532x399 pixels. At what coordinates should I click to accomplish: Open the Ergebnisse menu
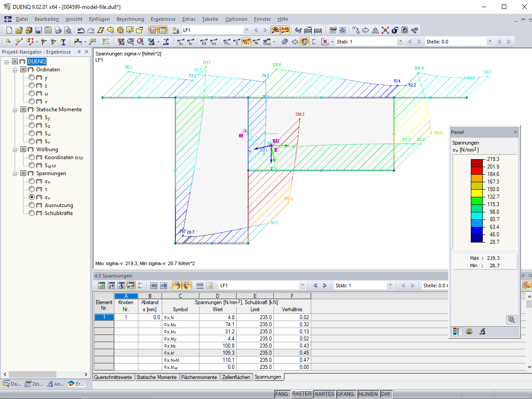point(163,19)
